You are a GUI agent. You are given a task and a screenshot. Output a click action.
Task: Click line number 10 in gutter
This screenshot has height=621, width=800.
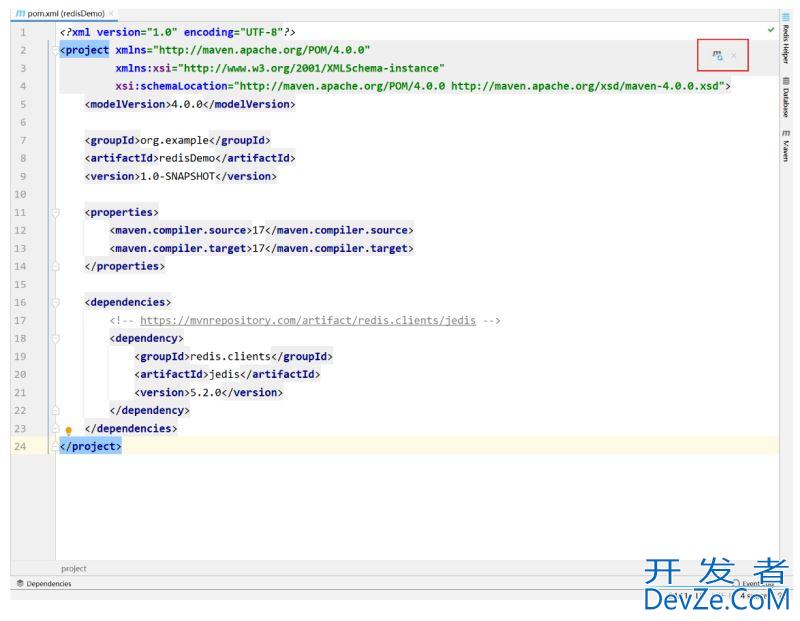tap(20, 194)
